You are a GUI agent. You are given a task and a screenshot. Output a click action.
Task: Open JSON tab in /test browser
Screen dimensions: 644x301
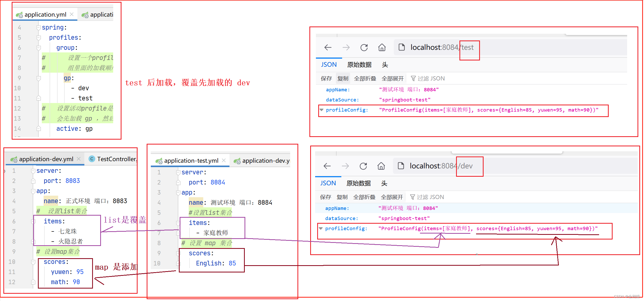pyautogui.click(x=329, y=65)
